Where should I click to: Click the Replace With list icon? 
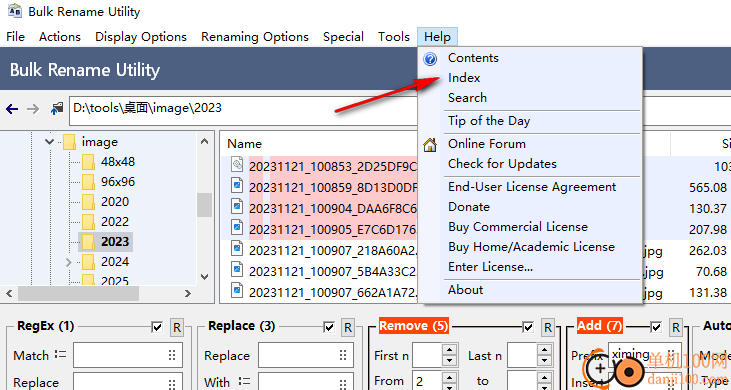click(244, 382)
